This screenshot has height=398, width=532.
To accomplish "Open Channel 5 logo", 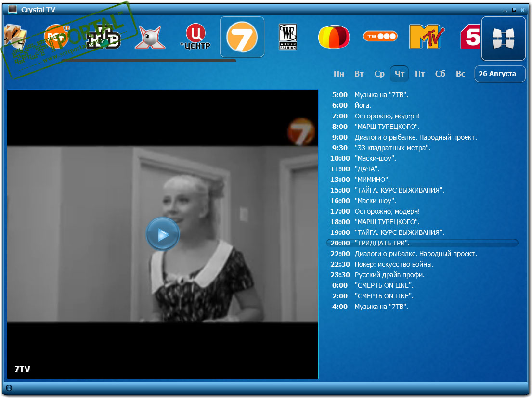I will coord(471,37).
